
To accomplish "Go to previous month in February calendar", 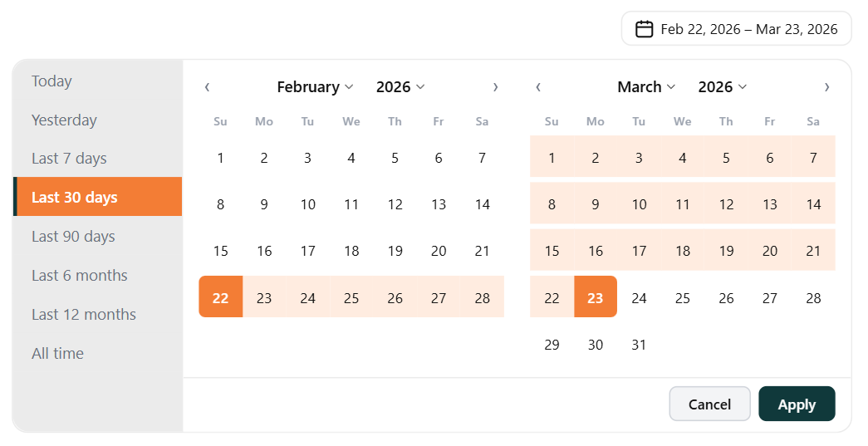I will coord(207,87).
